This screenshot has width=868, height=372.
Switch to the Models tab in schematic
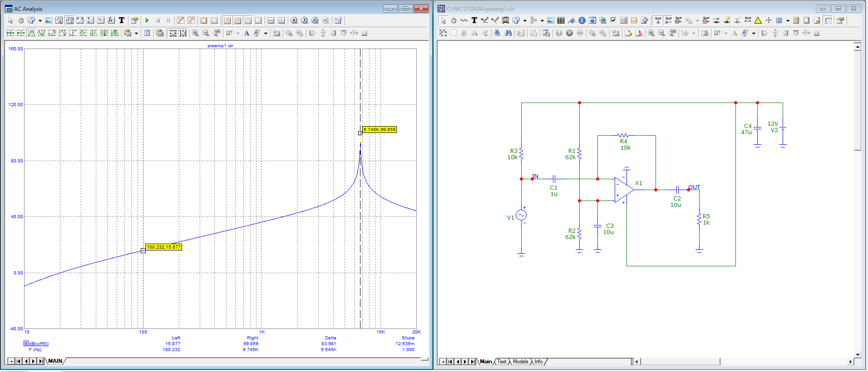(520, 362)
